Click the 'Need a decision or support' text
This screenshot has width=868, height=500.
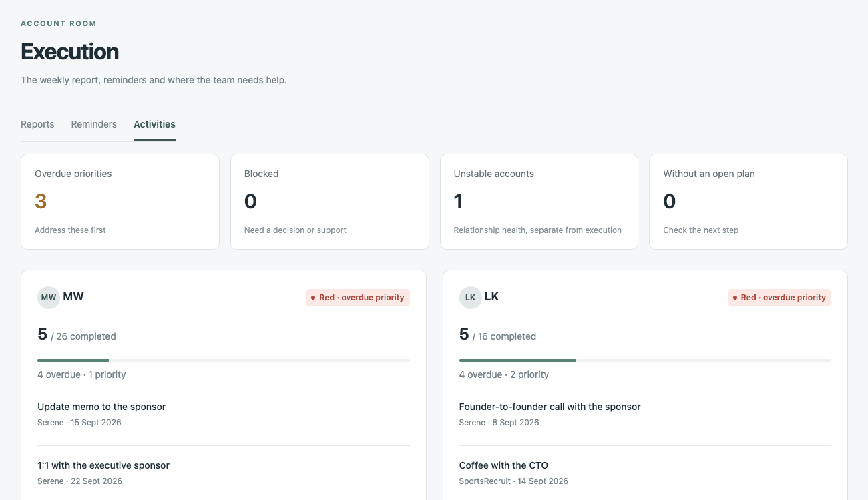coord(295,230)
